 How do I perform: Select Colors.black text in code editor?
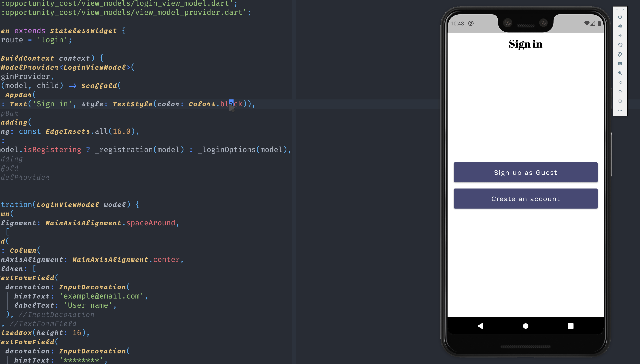click(215, 104)
